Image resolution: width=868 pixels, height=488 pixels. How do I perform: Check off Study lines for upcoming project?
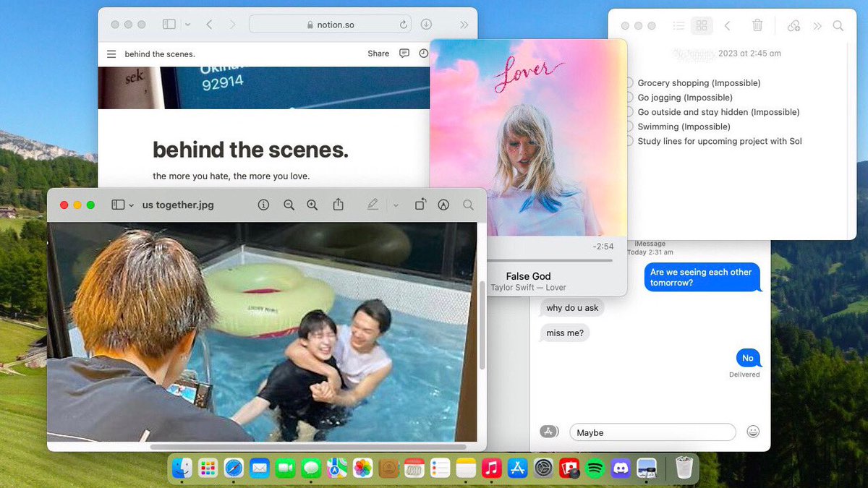[x=629, y=141]
